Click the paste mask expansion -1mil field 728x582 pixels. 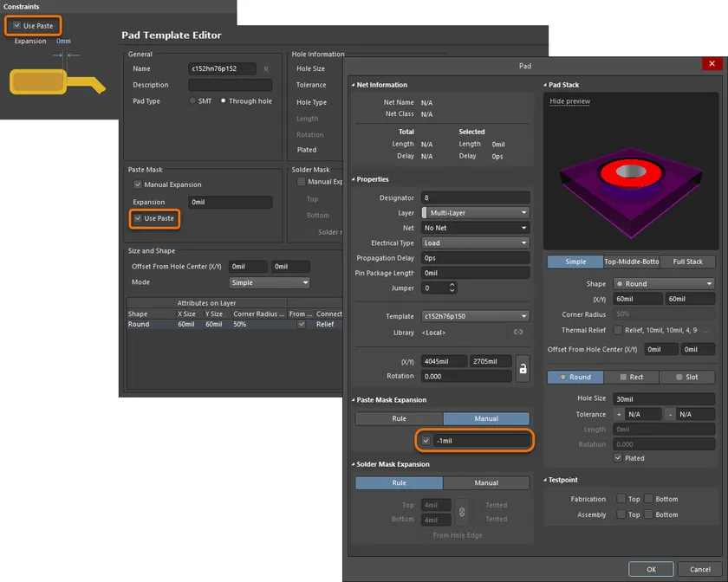pyautogui.click(x=482, y=441)
